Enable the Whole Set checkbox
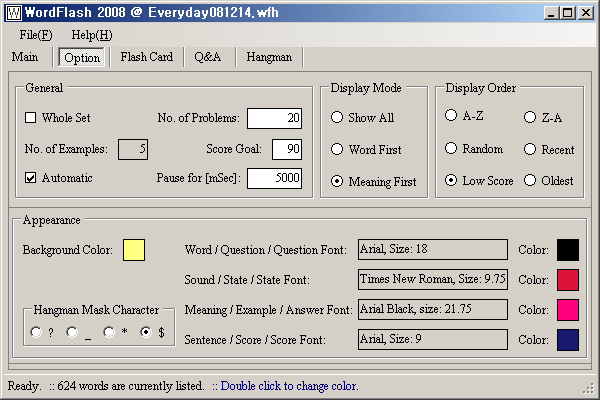 [x=31, y=118]
